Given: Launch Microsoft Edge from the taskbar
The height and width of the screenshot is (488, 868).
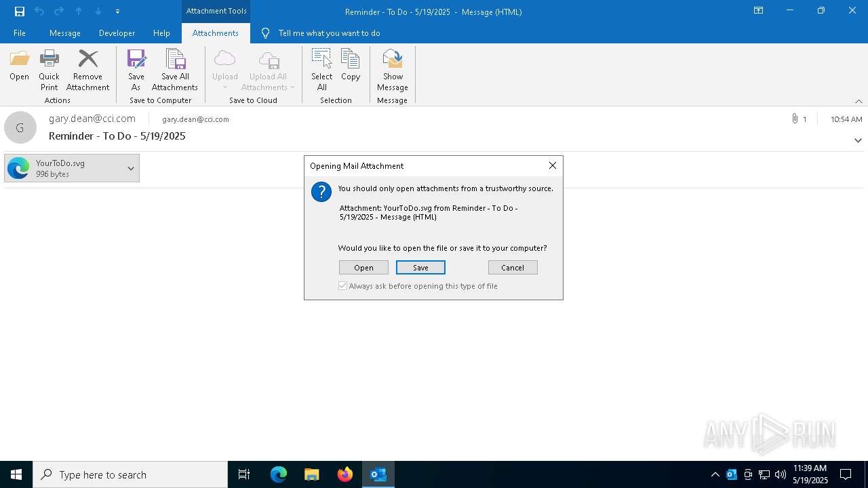Looking at the screenshot, I should click(x=279, y=474).
